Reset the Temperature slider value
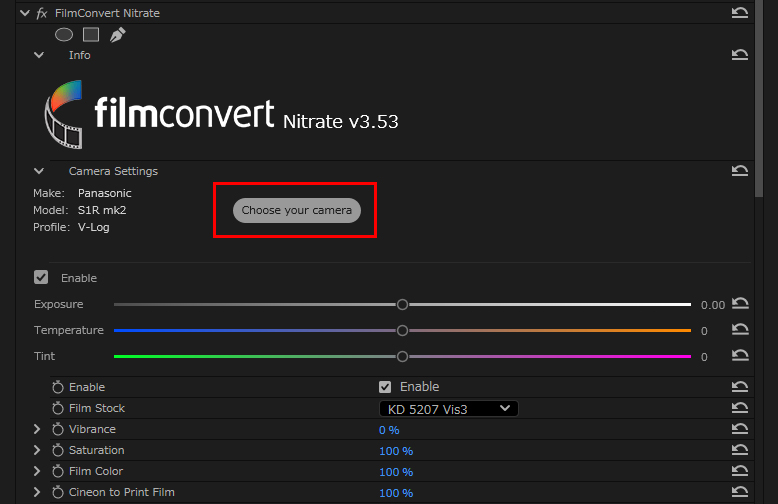778x504 pixels. tap(740, 329)
